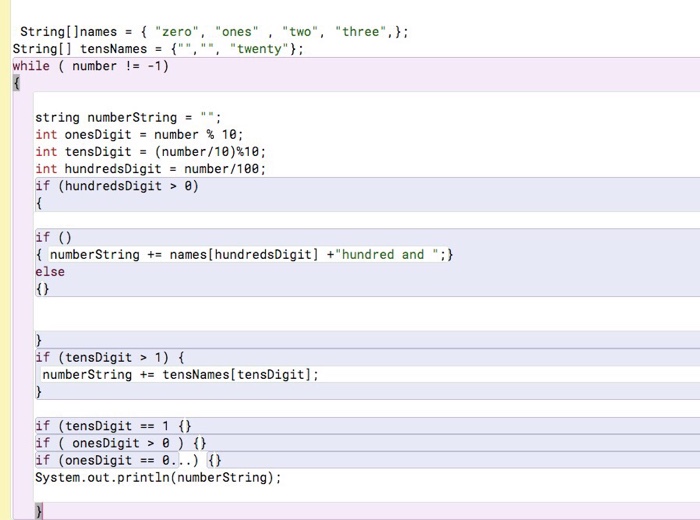Click the empty '{}' block under else
Screen dimensions: 700x520
click(42, 289)
